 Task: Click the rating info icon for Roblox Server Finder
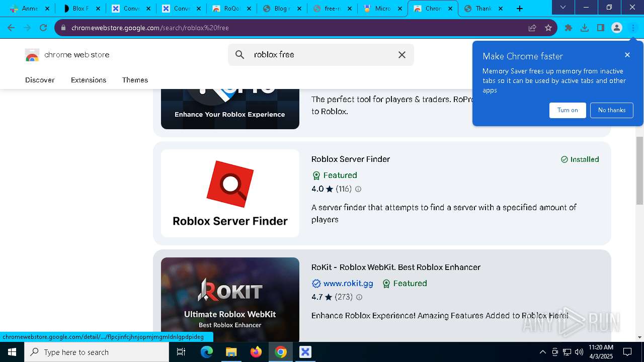click(x=358, y=189)
